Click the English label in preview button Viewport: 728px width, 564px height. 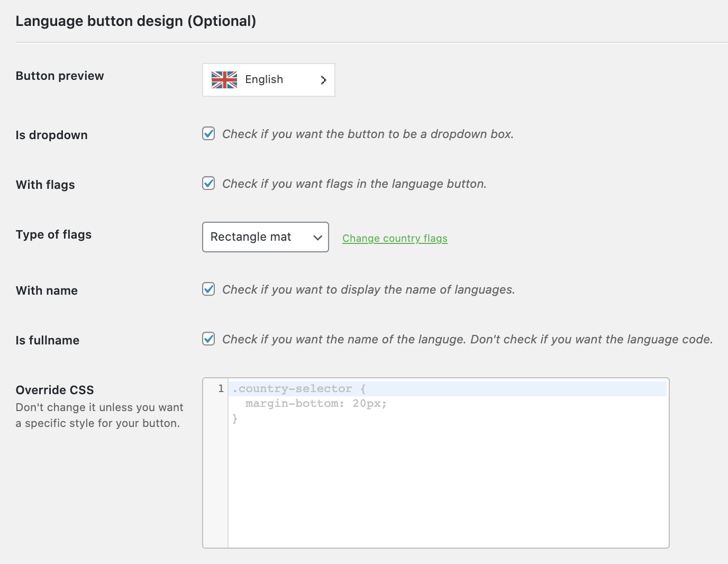pos(264,79)
